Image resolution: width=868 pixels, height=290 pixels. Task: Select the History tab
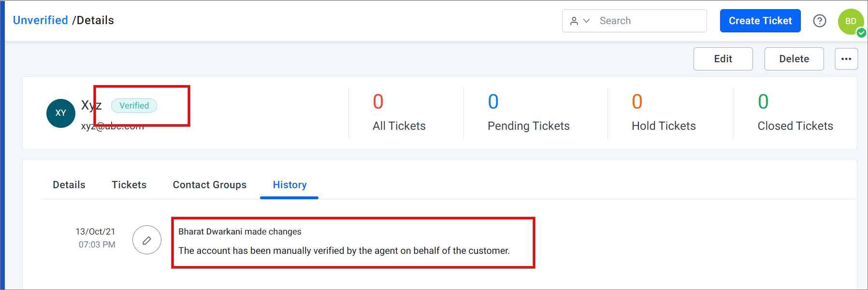tap(289, 185)
